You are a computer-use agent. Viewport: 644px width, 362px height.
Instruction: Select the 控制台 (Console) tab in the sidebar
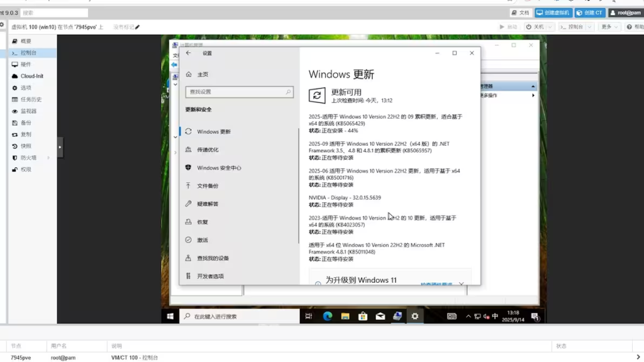click(x=28, y=53)
